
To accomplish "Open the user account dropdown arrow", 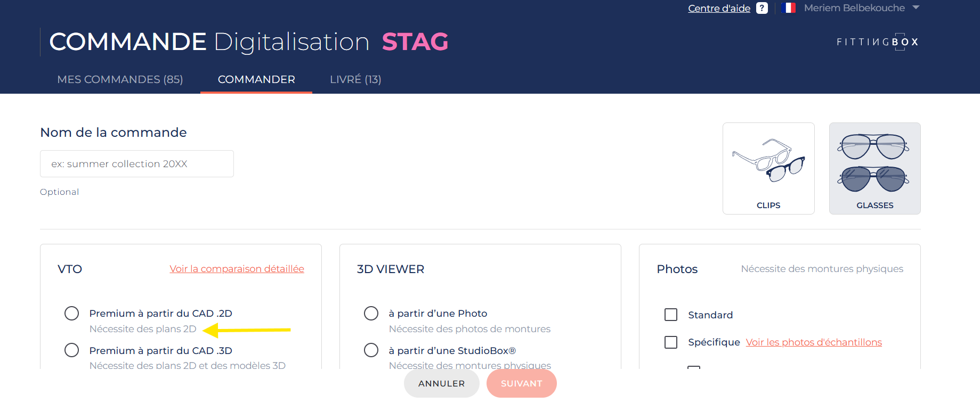I will (916, 7).
